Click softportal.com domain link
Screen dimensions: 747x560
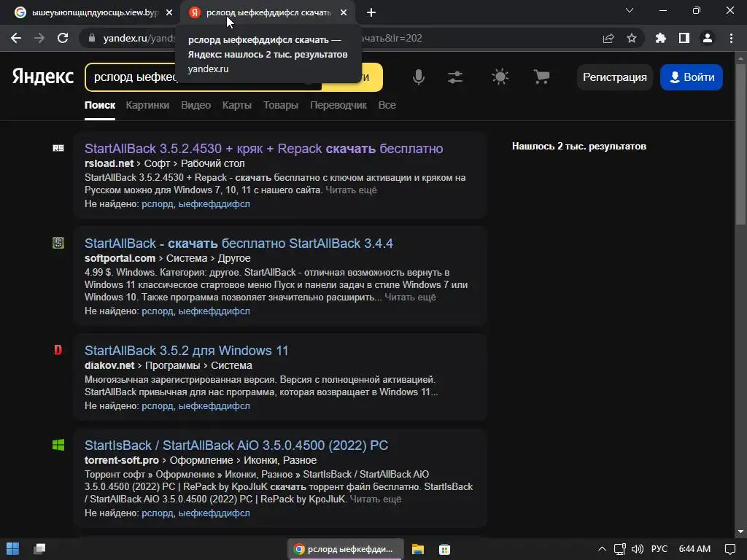[x=120, y=258]
